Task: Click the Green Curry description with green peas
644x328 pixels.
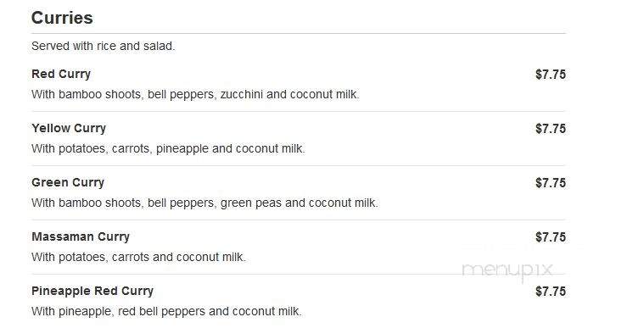Action: [x=204, y=203]
